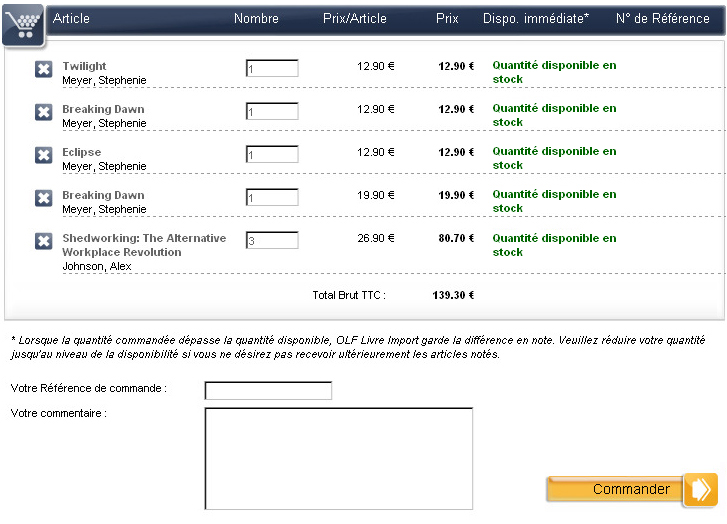This screenshot has width=727, height=524.
Task: Click the Article column header
Action: click(x=71, y=19)
